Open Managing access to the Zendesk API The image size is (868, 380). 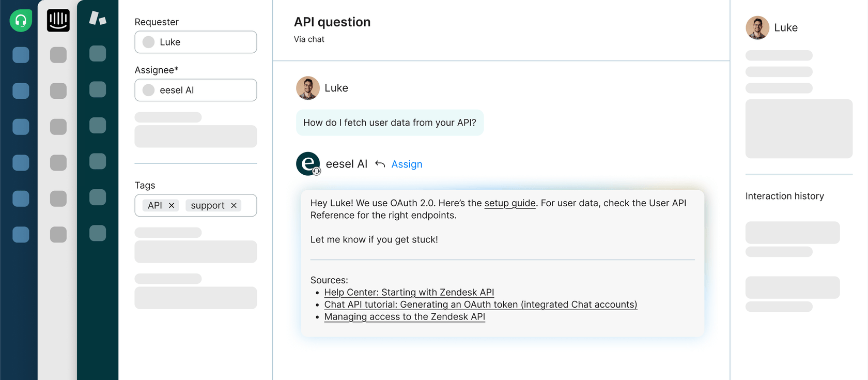pyautogui.click(x=405, y=317)
